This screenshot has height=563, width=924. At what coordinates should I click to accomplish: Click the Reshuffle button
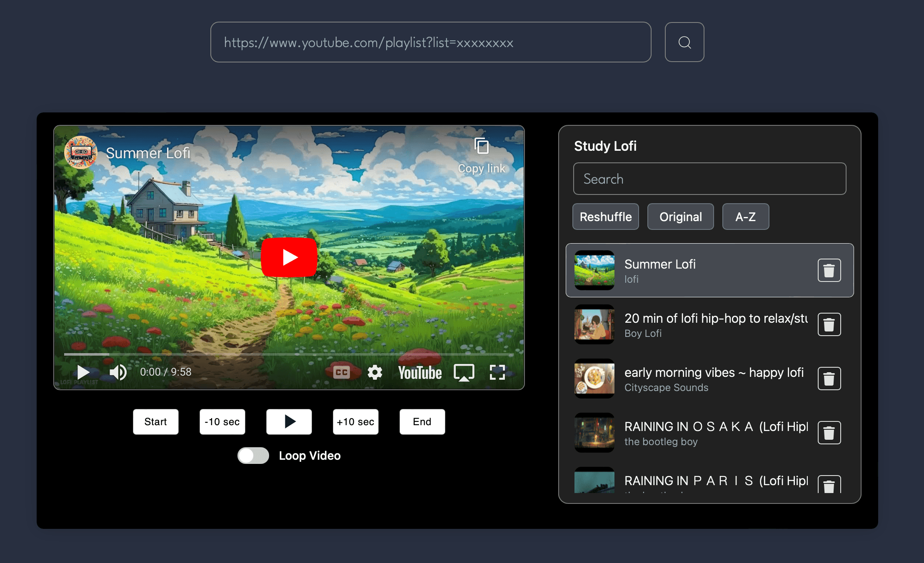(606, 217)
